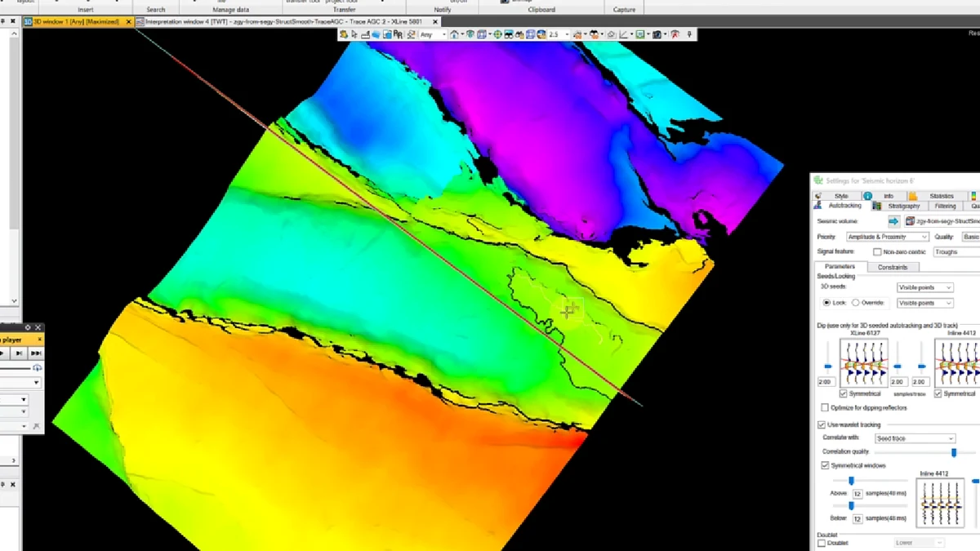Switch to the Autotracking tab
This screenshot has width=980, height=551.
pos(844,206)
